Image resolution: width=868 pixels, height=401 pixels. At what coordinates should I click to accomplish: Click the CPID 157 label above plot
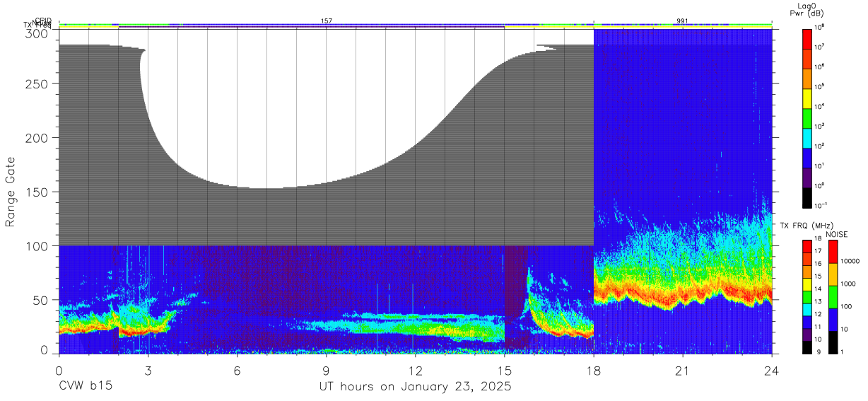coord(327,21)
